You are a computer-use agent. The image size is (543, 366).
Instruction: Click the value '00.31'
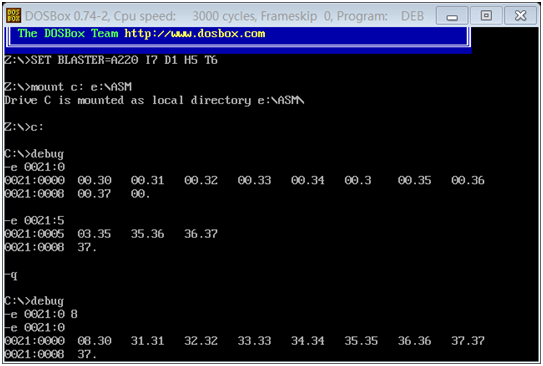pyautogui.click(x=148, y=180)
